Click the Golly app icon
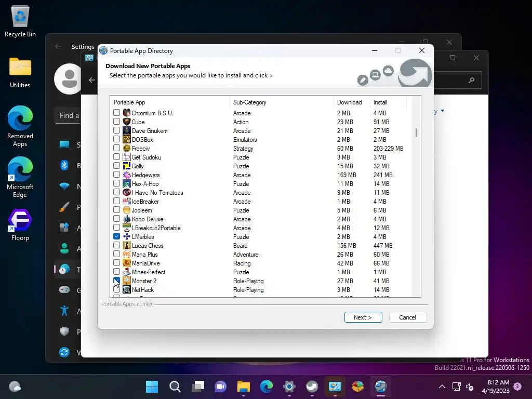The height and width of the screenshot is (399, 532). click(127, 166)
